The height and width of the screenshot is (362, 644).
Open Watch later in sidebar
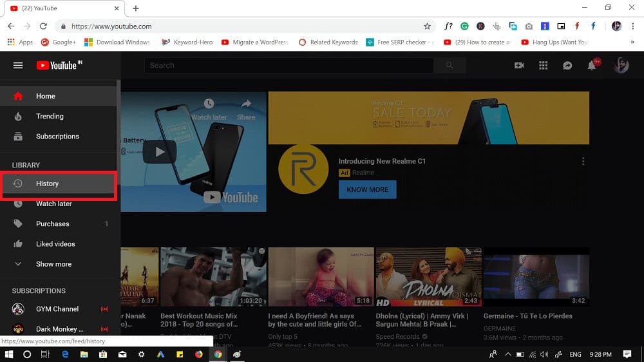58,204
